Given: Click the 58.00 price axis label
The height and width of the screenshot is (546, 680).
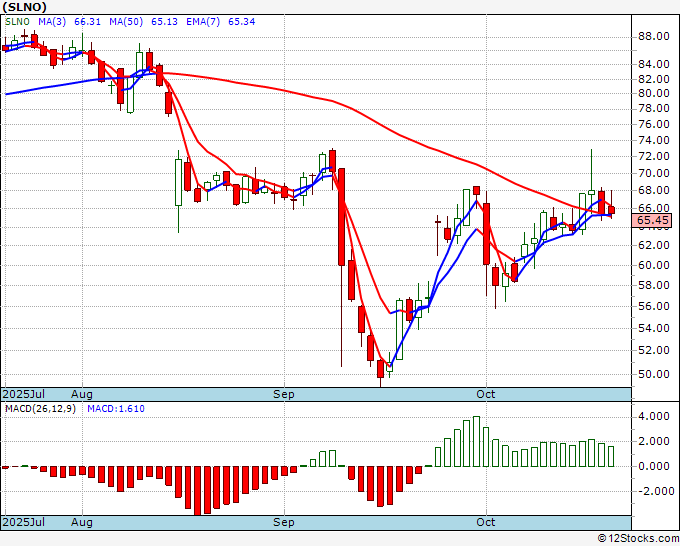Looking at the screenshot, I should [654, 285].
